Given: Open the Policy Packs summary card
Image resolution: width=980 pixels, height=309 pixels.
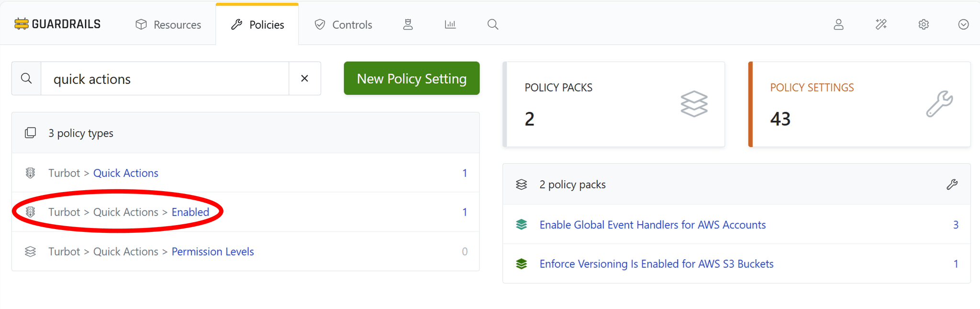Looking at the screenshot, I should click(x=614, y=104).
